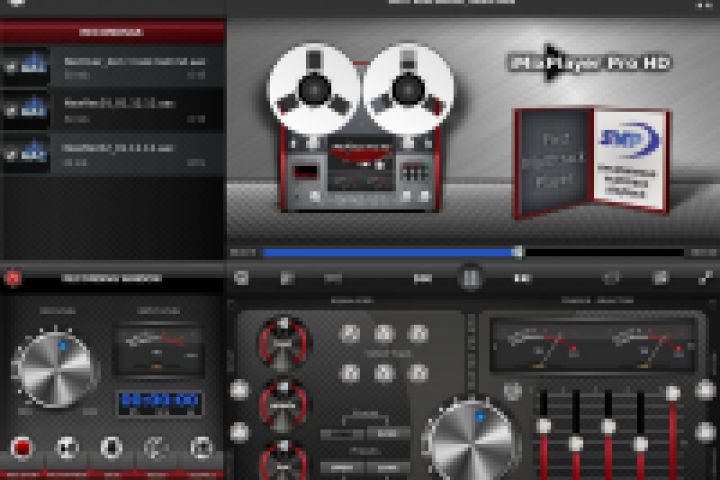Viewport: 720px width, 480px height.
Task: Click upper round button left of effect knobs
Action: [240, 390]
